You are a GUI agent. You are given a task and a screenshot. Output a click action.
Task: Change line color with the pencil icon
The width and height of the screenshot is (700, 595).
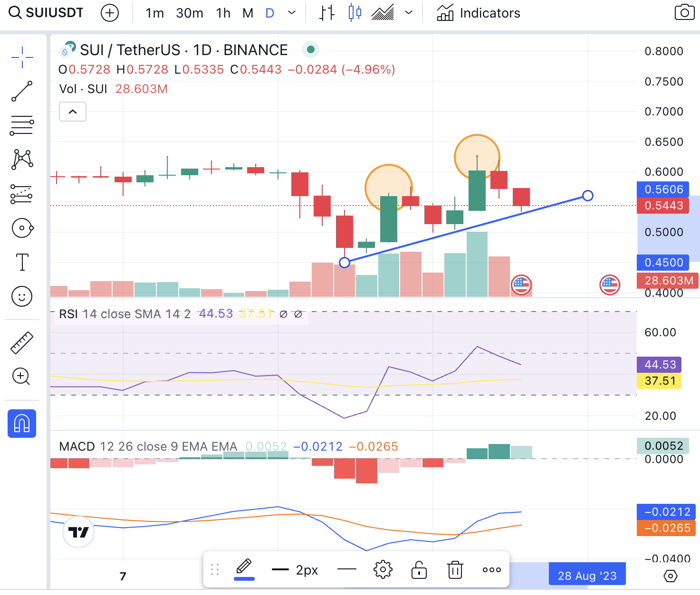[x=244, y=569]
